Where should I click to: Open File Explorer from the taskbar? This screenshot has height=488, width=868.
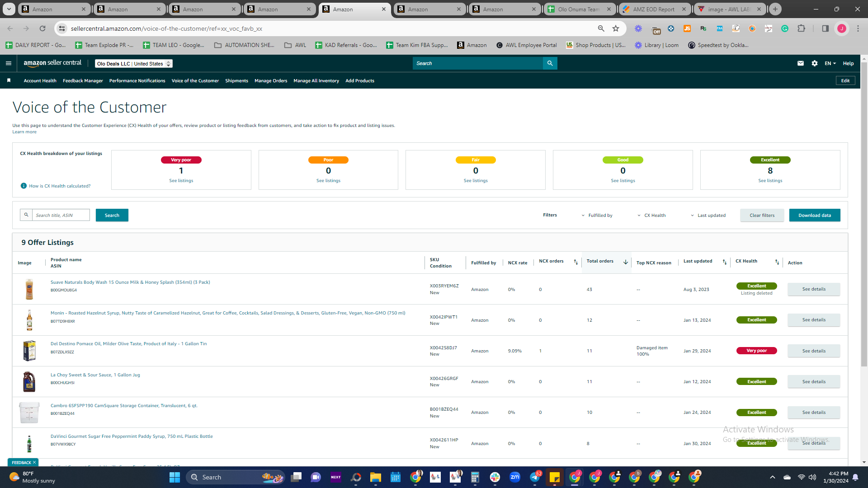point(376,477)
